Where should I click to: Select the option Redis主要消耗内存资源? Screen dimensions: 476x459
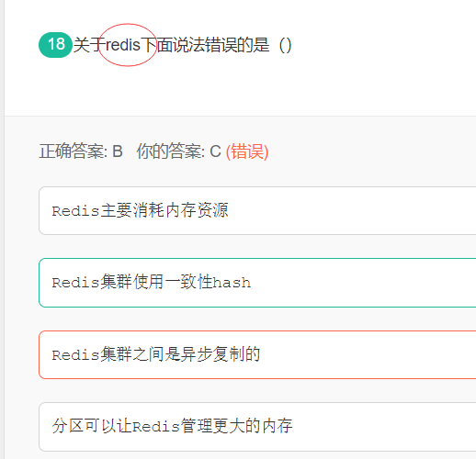click(257, 210)
